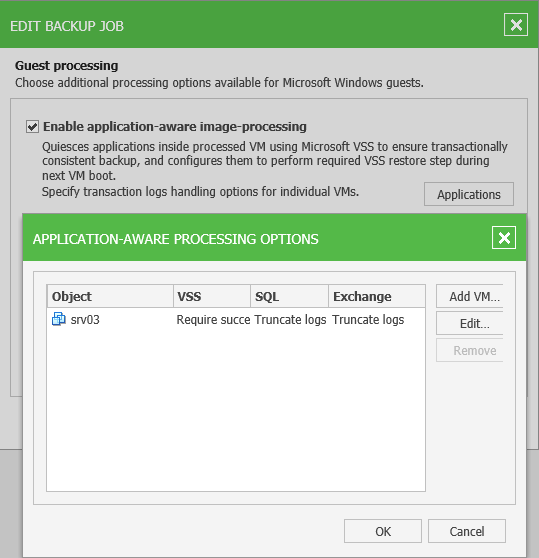The width and height of the screenshot is (539, 558).
Task: Click the greyed-out Remove button
Action: (x=470, y=350)
